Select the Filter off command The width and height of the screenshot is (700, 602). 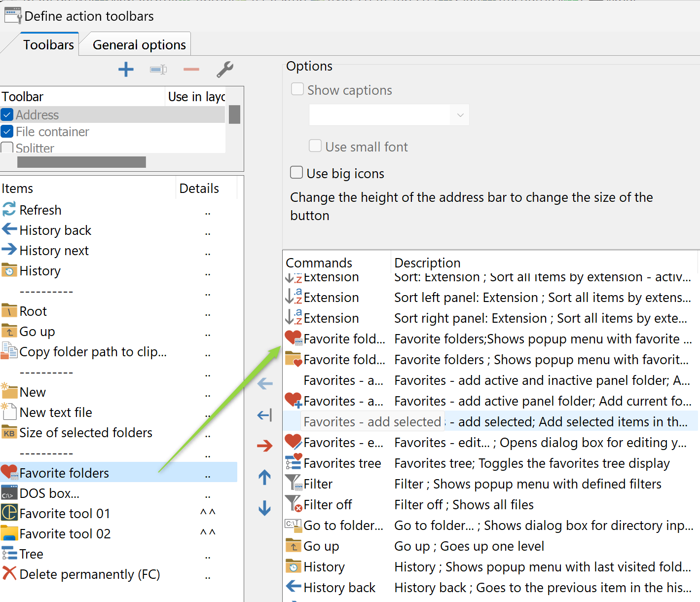pyautogui.click(x=328, y=505)
